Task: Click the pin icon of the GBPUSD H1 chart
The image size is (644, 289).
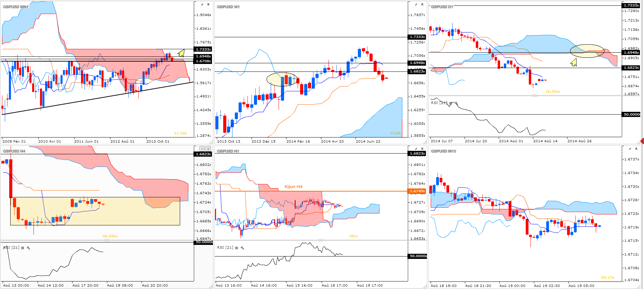Action: tap(416, 149)
